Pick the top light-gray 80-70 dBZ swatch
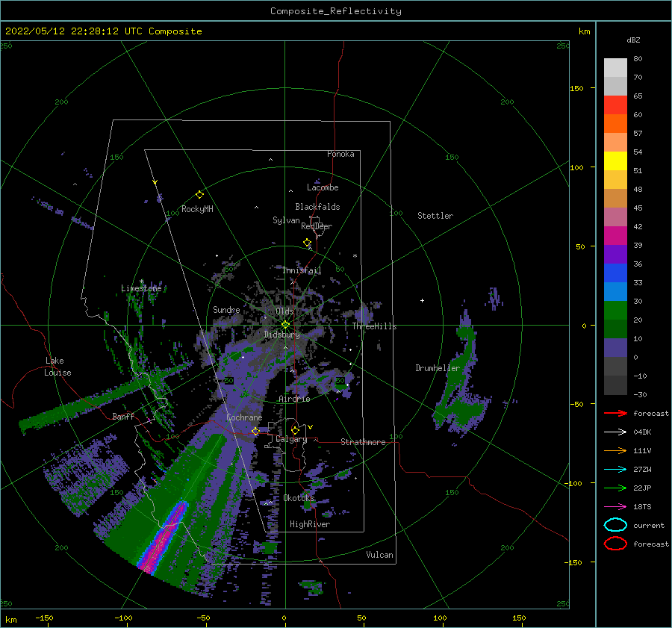Screen dimensions: 672x628 (615, 67)
